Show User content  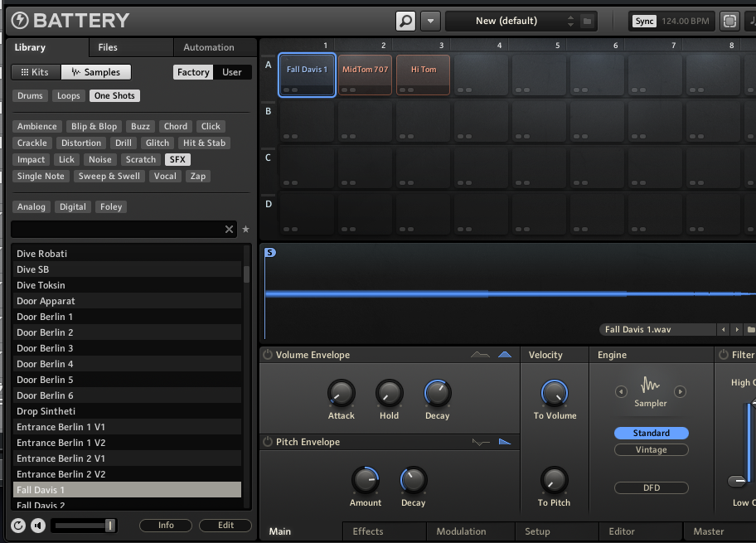[232, 72]
